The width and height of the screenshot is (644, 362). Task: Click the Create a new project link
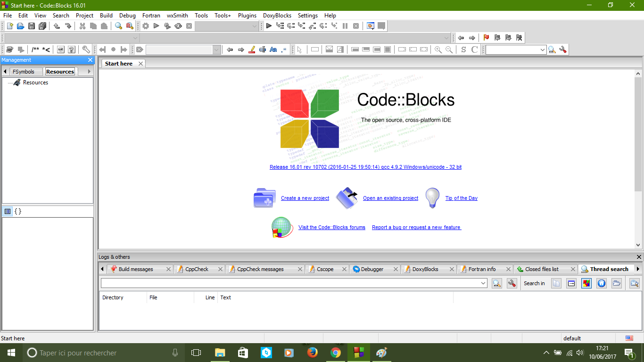(x=305, y=198)
